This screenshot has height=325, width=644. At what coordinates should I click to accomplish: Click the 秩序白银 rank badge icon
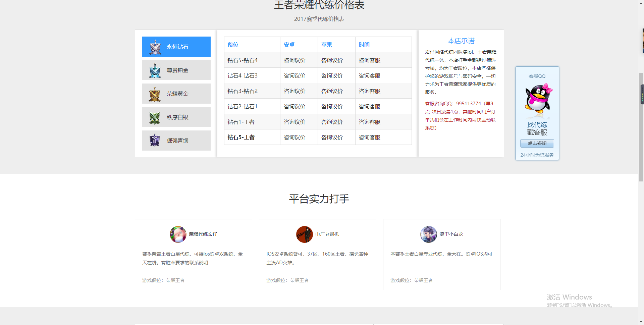coord(155,117)
